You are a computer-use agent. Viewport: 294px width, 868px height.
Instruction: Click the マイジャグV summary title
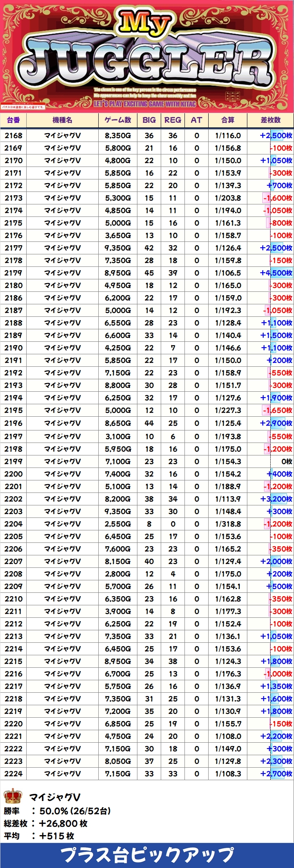[x=55, y=797]
